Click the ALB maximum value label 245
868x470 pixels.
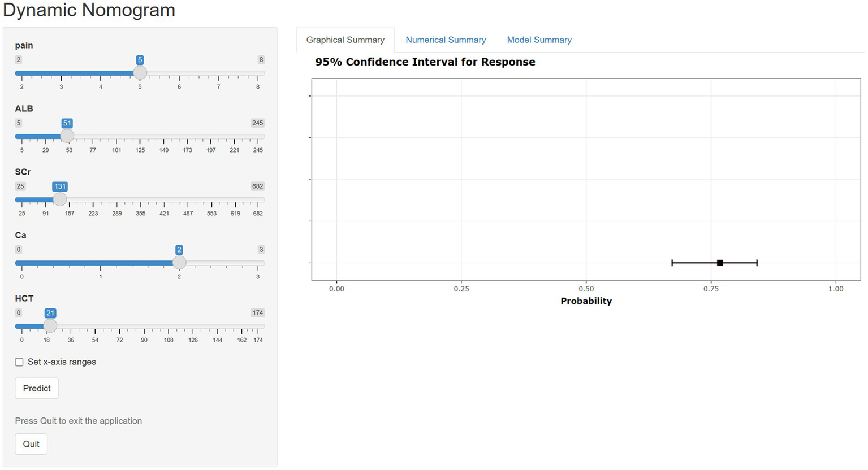[x=257, y=123]
